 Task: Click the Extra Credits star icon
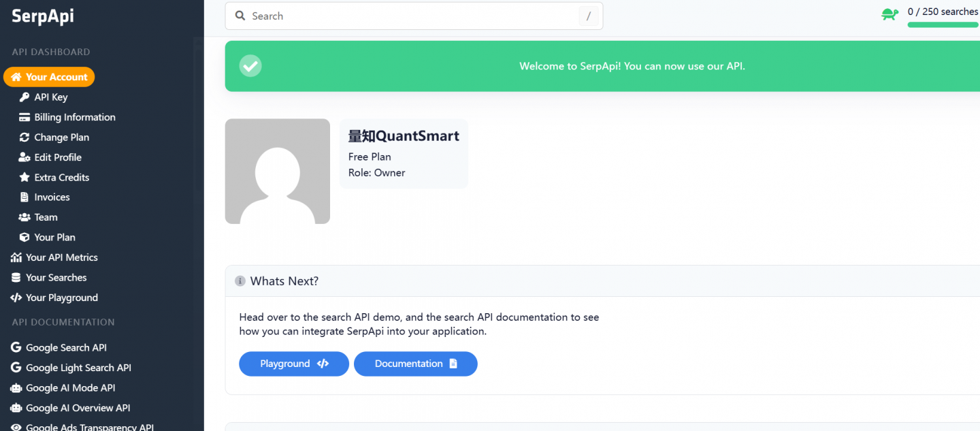[x=24, y=178]
